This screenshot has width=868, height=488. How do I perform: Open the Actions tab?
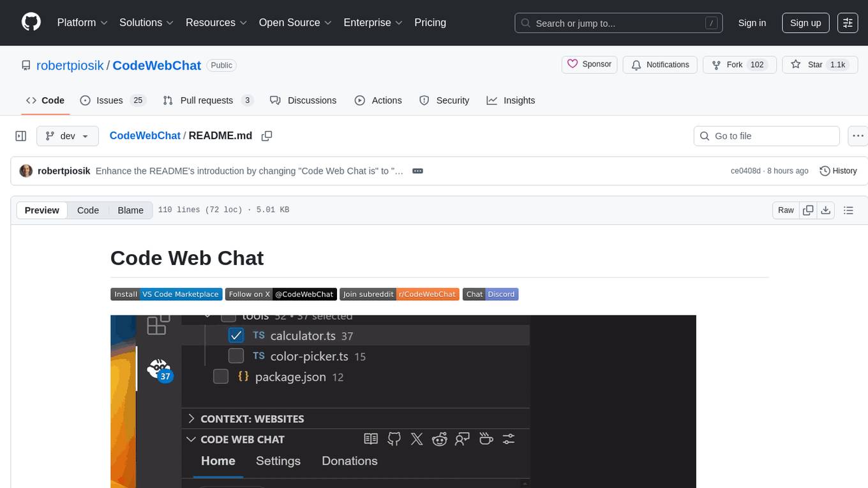coord(378,100)
